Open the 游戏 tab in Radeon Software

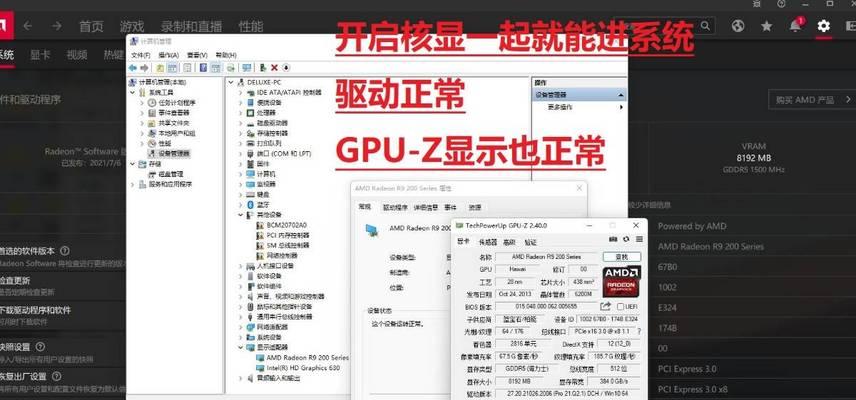pyautogui.click(x=132, y=26)
